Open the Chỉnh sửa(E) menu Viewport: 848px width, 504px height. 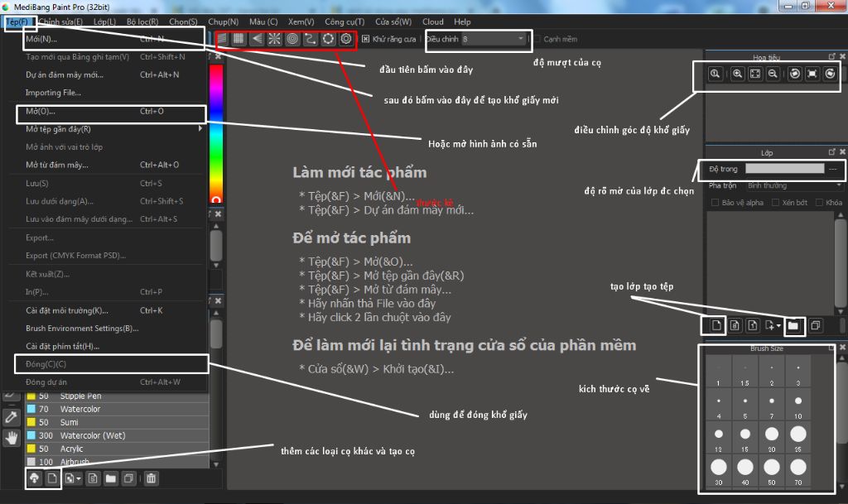pos(60,22)
